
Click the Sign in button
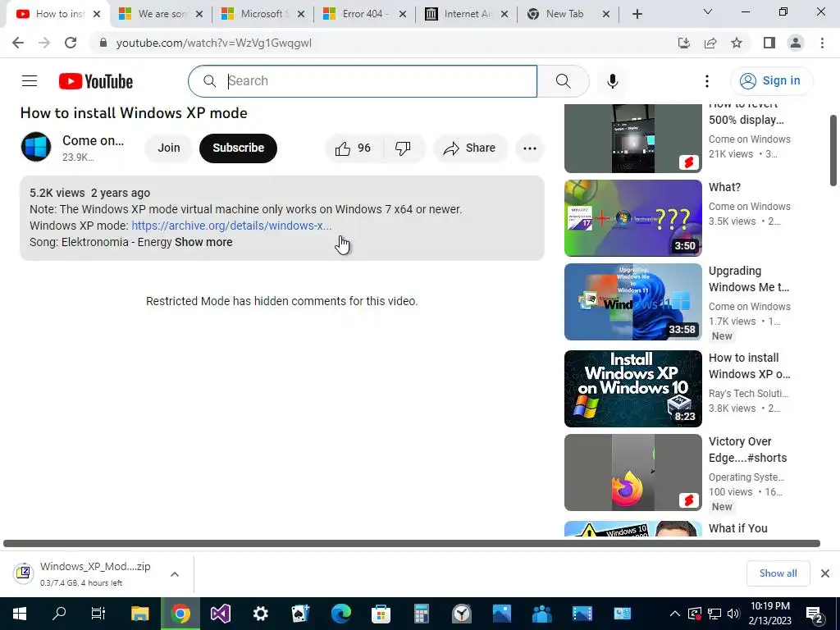771,81
